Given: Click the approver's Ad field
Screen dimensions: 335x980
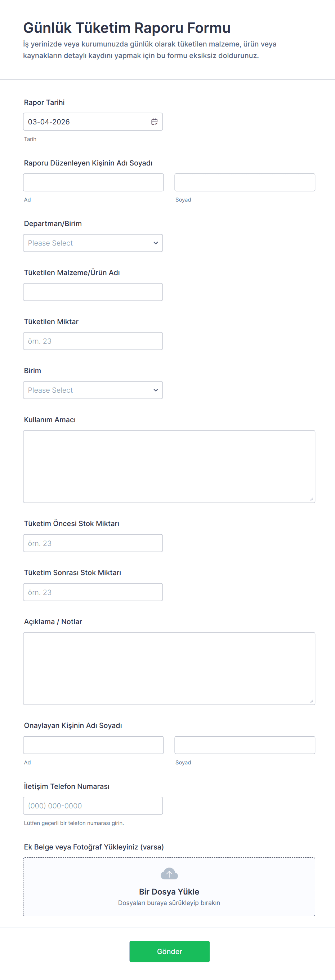Looking at the screenshot, I should [x=93, y=745].
